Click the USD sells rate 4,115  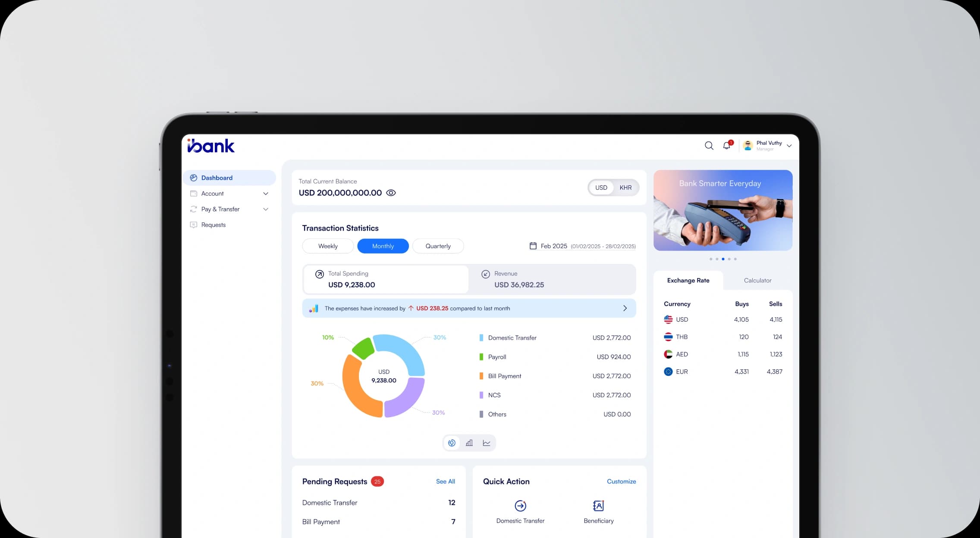776,319
